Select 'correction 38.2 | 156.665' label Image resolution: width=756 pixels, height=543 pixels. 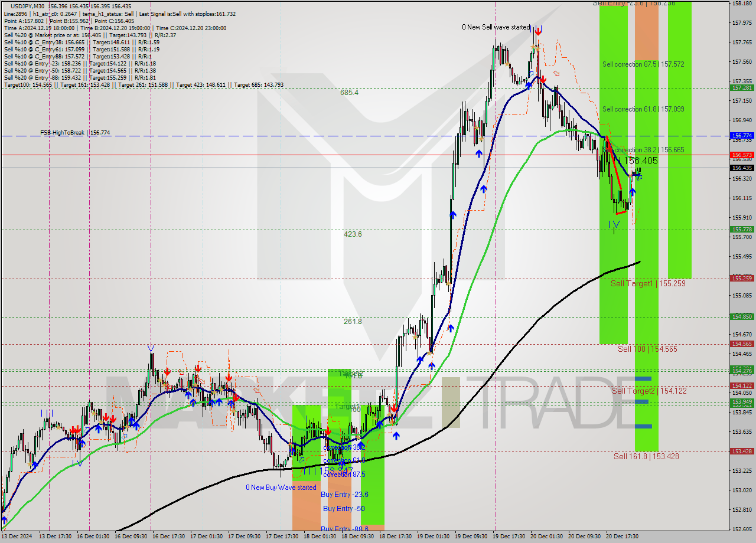[649, 150]
